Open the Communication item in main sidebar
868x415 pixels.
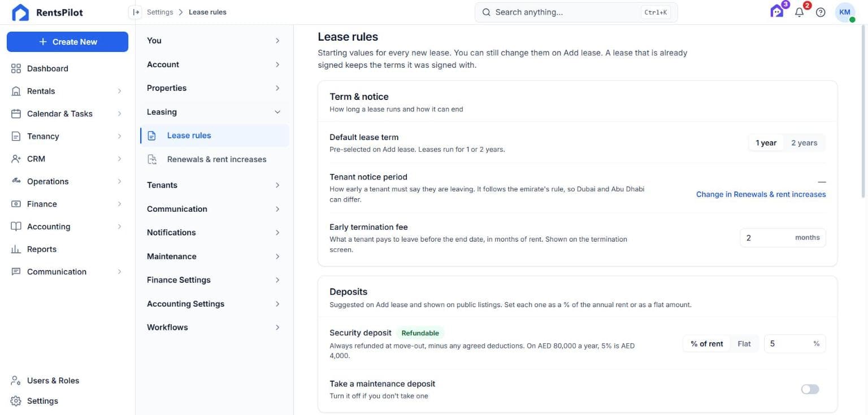[x=67, y=272]
